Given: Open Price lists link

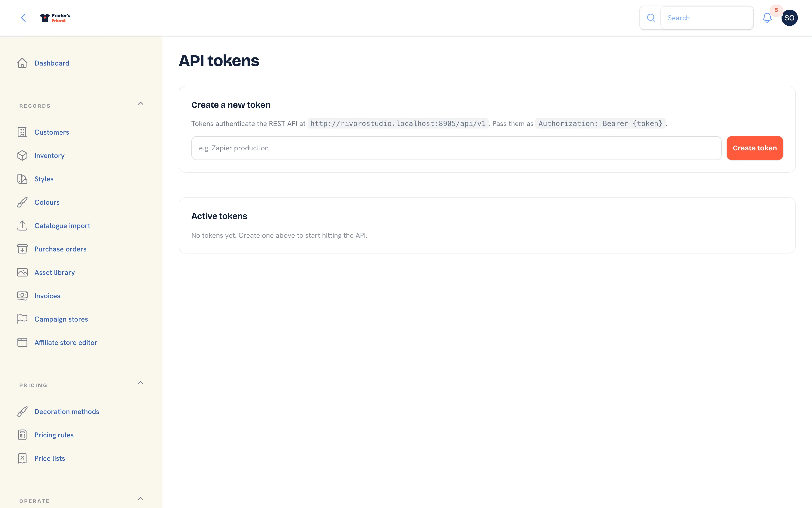Looking at the screenshot, I should pyautogui.click(x=50, y=458).
